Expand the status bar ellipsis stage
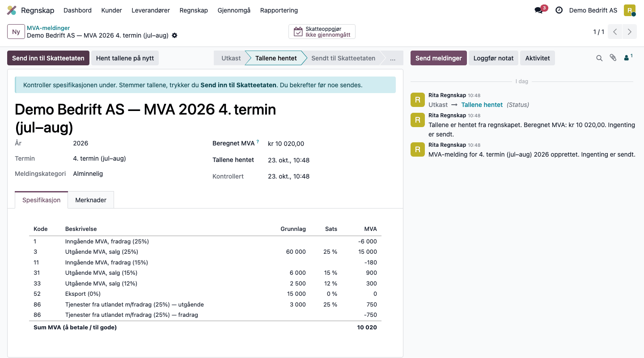644x358 pixels. pos(392,58)
